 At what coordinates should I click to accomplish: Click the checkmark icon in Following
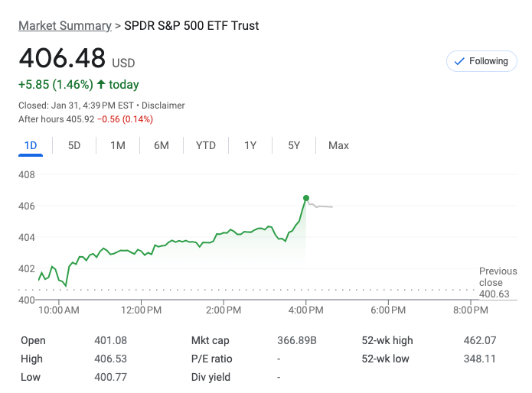coord(459,61)
